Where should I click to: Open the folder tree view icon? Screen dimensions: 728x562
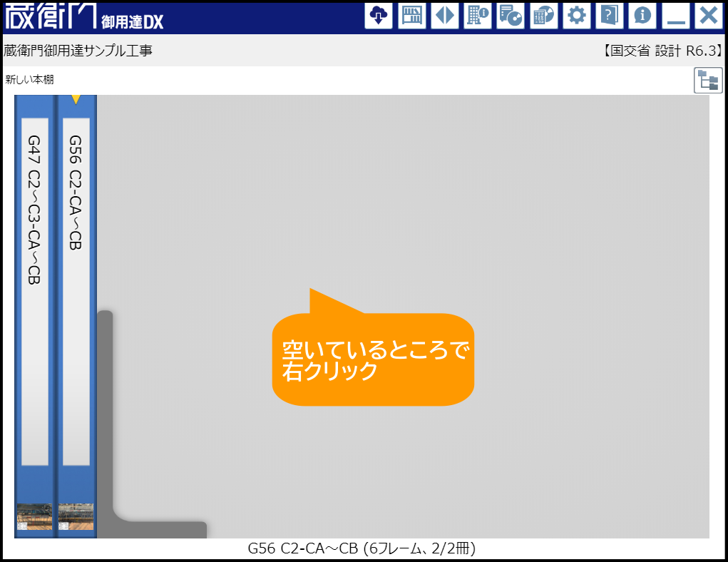pos(708,81)
